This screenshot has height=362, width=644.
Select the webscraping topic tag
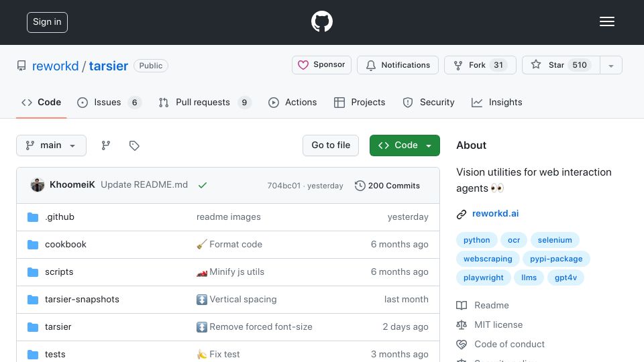488,259
